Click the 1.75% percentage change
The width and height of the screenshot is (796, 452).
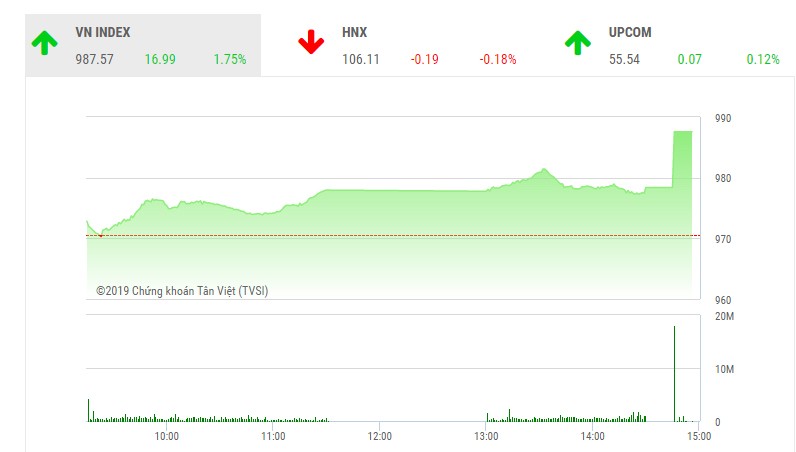229,59
